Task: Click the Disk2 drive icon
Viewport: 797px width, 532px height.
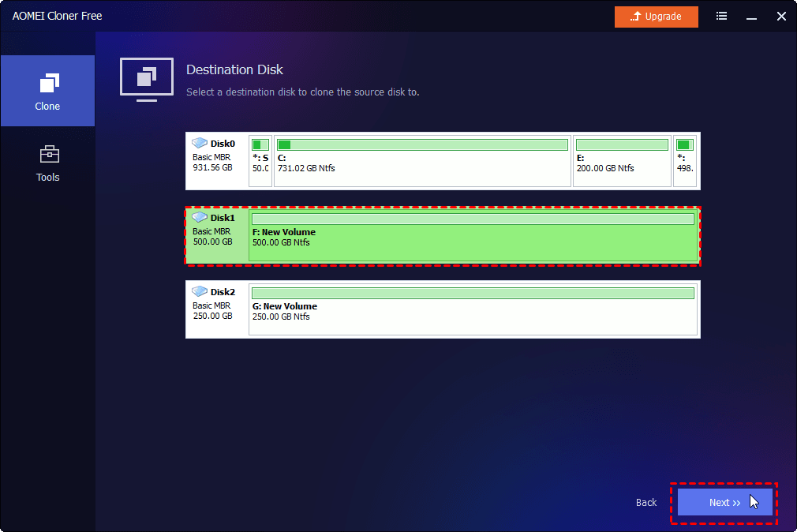Action: click(200, 292)
